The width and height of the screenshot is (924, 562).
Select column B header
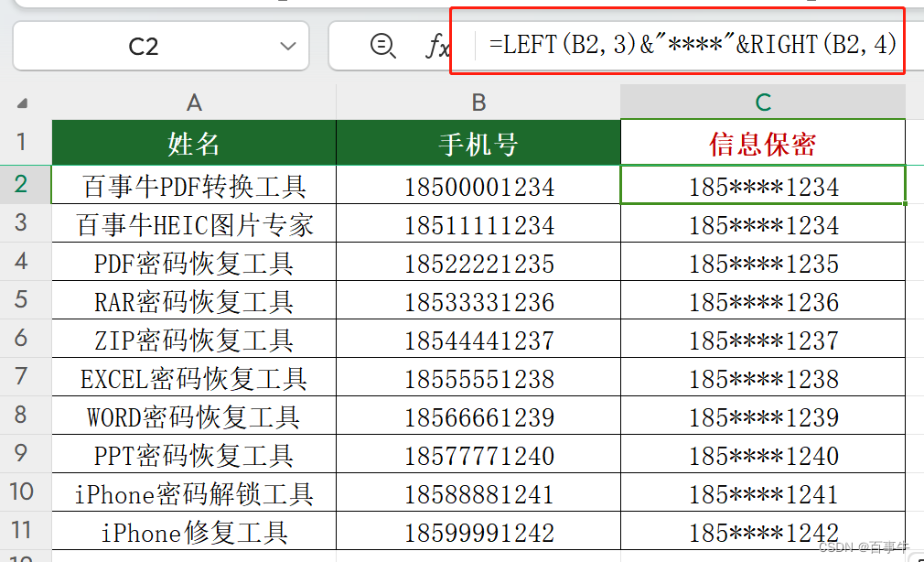tap(478, 103)
